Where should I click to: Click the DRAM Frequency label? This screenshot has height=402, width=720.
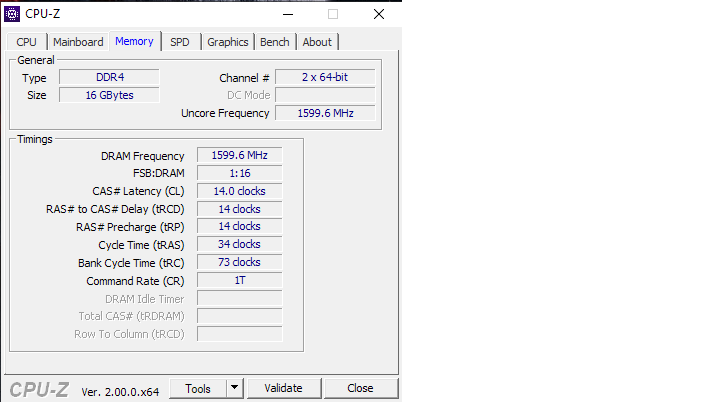tap(142, 156)
